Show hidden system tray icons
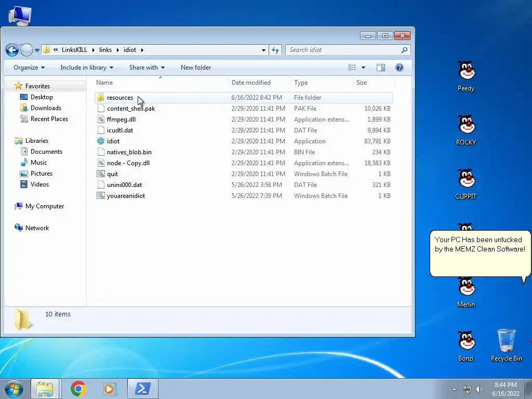532x399 pixels. click(454, 389)
